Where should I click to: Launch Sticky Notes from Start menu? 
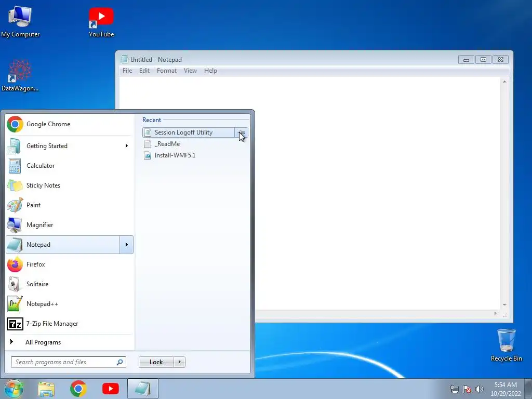coord(69,185)
